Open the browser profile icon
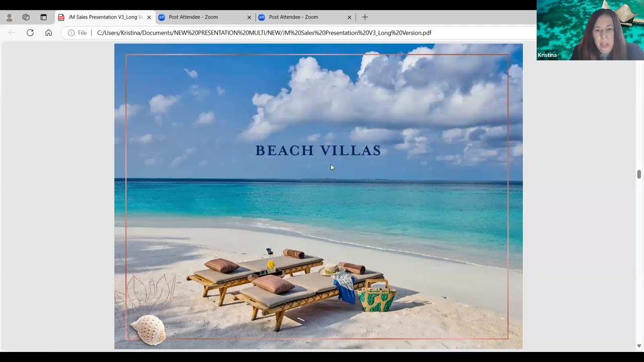Screen dimensions: 644x362 9,17
